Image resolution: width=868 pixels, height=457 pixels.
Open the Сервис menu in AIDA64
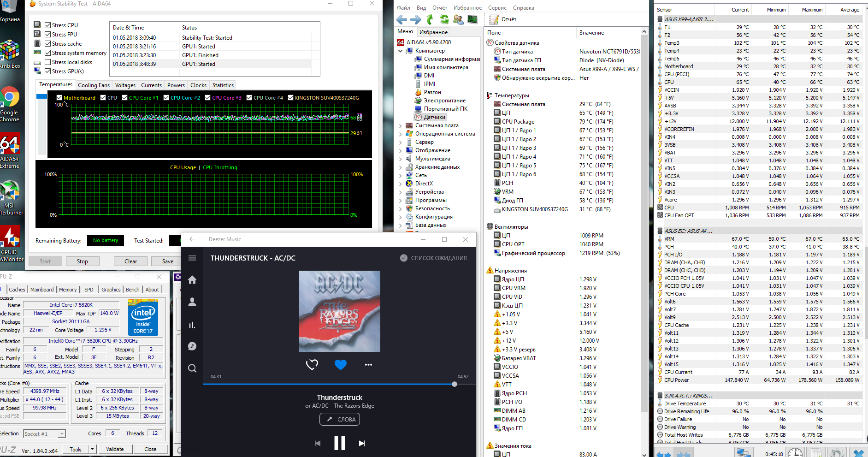tap(497, 8)
